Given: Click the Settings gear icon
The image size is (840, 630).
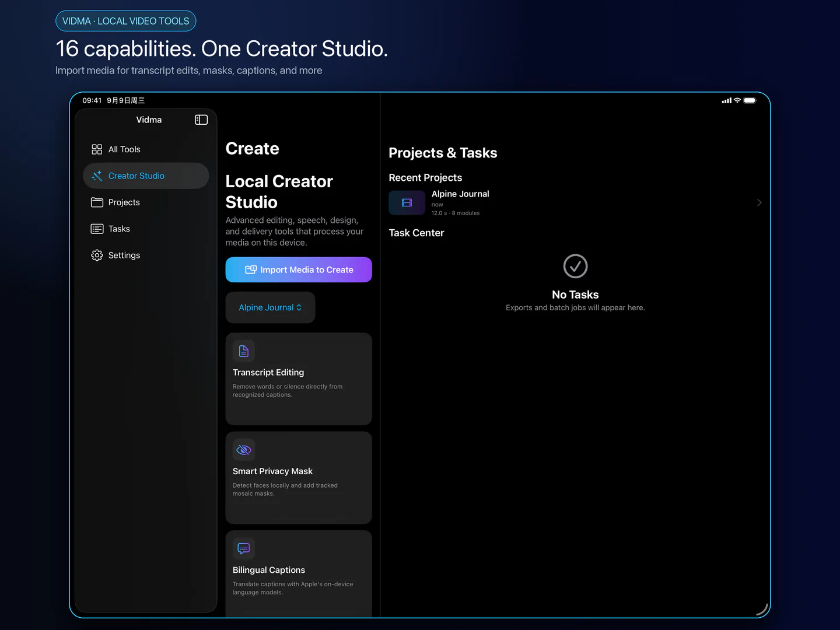Looking at the screenshot, I should point(97,256).
